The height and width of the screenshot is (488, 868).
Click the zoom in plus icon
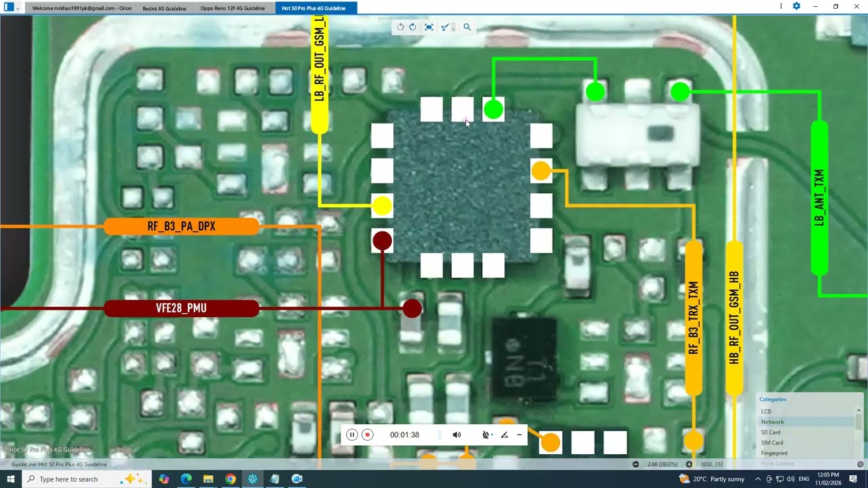(x=689, y=464)
